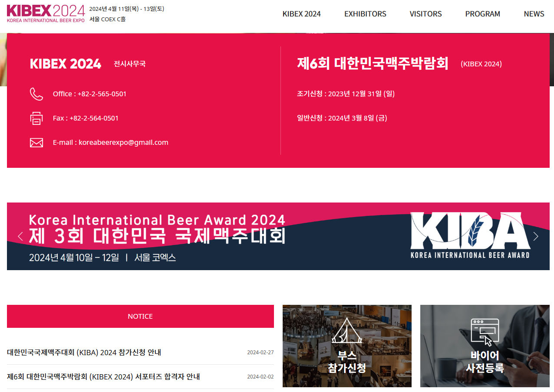Click the 부스 참가신청 card

pyautogui.click(x=347, y=346)
